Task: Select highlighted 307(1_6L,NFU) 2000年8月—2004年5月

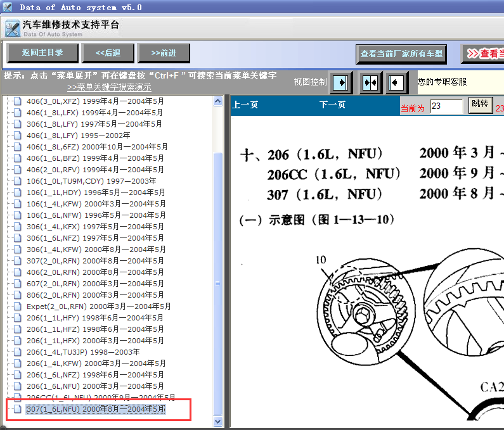Action: pyautogui.click(x=96, y=409)
